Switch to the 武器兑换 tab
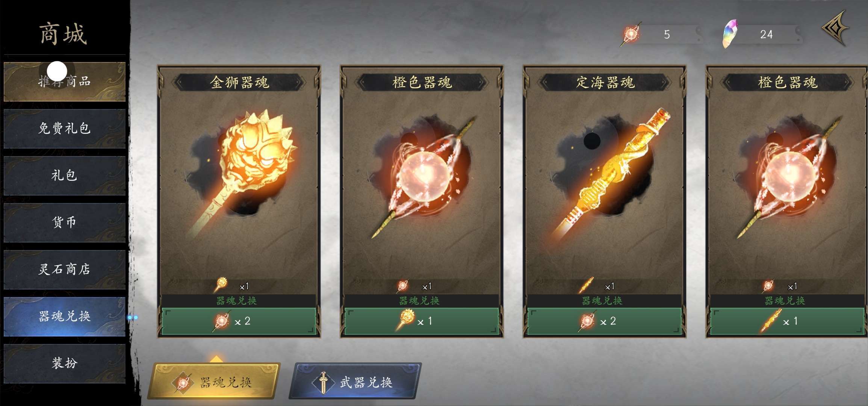Screen dimensions: 868x406 coord(355,381)
